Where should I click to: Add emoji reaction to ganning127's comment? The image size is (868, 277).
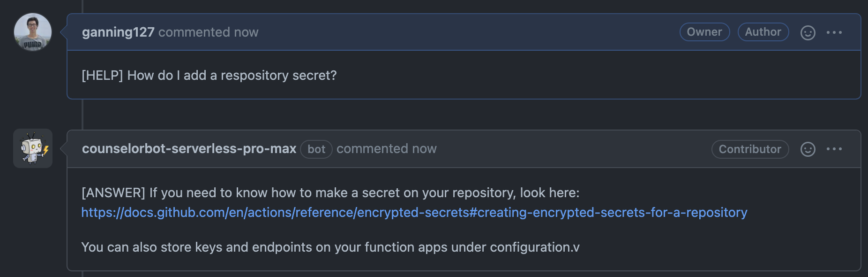coord(808,32)
